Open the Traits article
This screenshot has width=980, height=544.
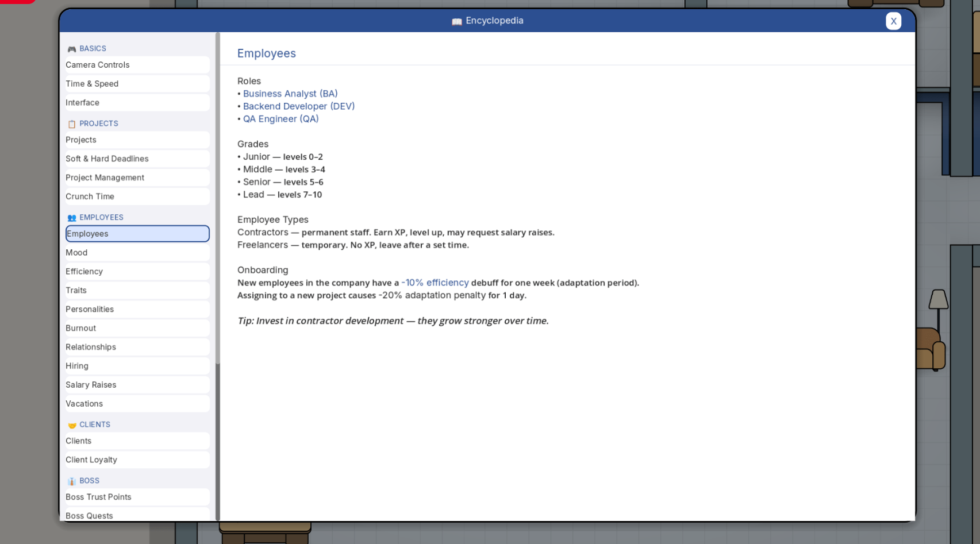137,291
